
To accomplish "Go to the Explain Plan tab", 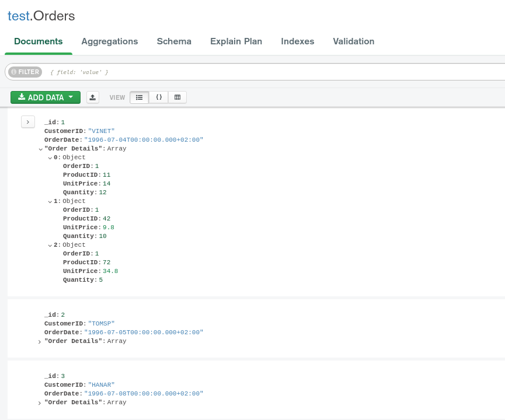I will point(236,41).
